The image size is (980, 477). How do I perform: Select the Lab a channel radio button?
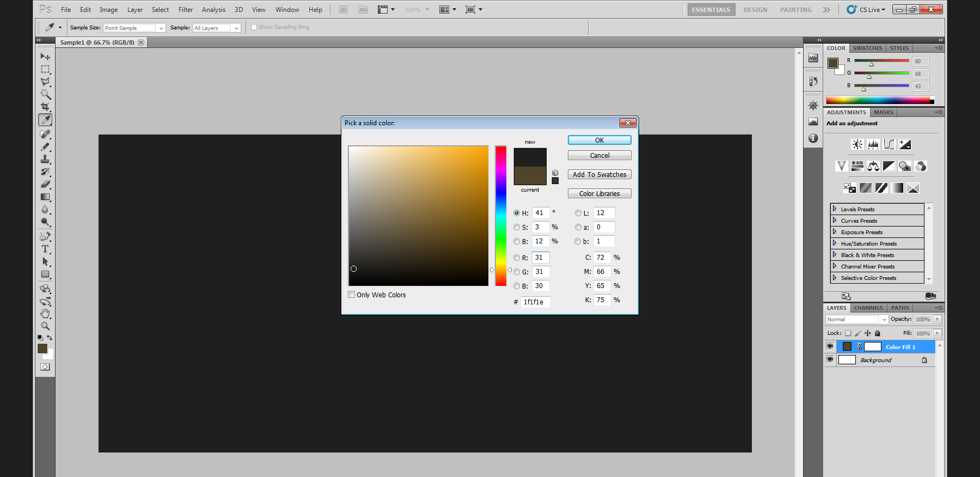click(x=578, y=227)
